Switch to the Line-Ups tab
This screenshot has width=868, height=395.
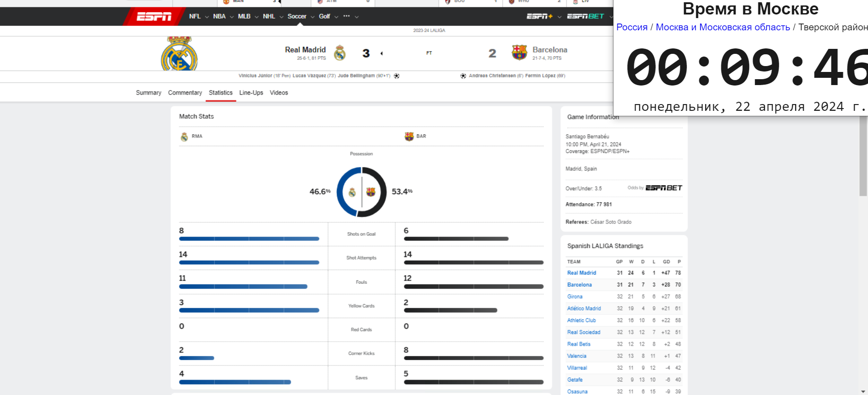point(251,93)
